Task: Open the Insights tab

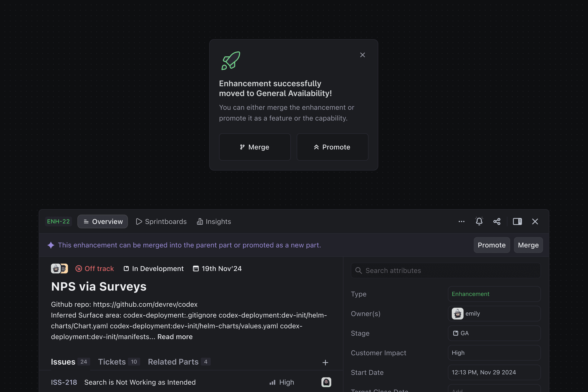Action: (x=214, y=221)
